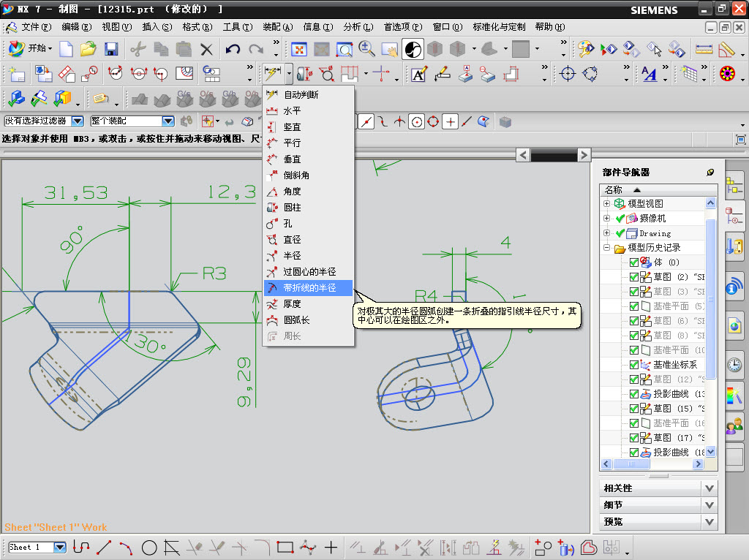Click the Open folder icon

(89, 49)
